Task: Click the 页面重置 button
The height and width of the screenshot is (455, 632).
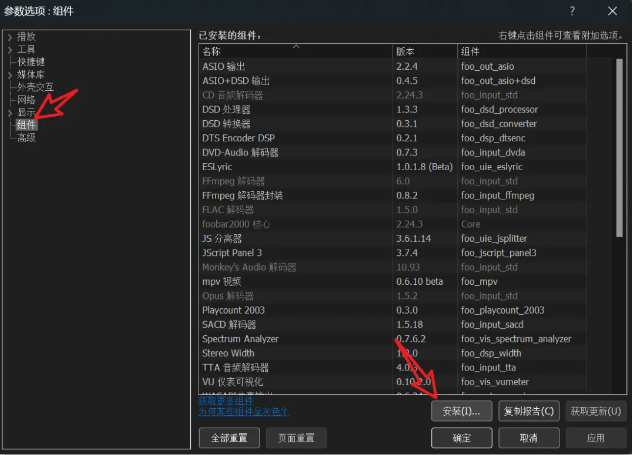Action: point(296,438)
